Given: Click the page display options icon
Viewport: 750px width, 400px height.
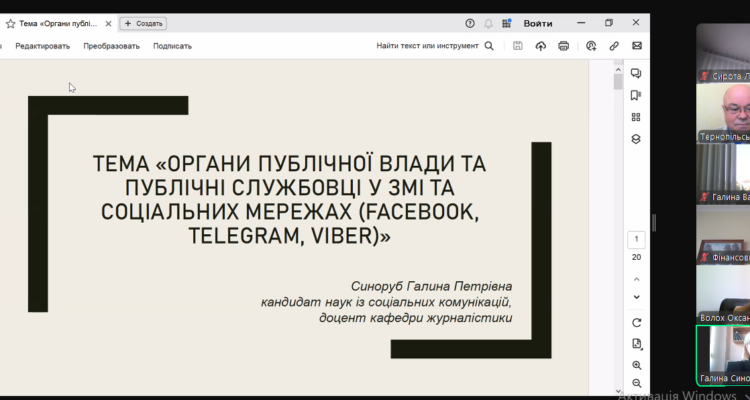Looking at the screenshot, I should tap(637, 344).
